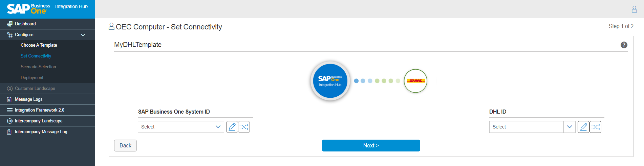Click the user profile icon in header
The height and width of the screenshot is (166, 644).
tap(634, 9)
